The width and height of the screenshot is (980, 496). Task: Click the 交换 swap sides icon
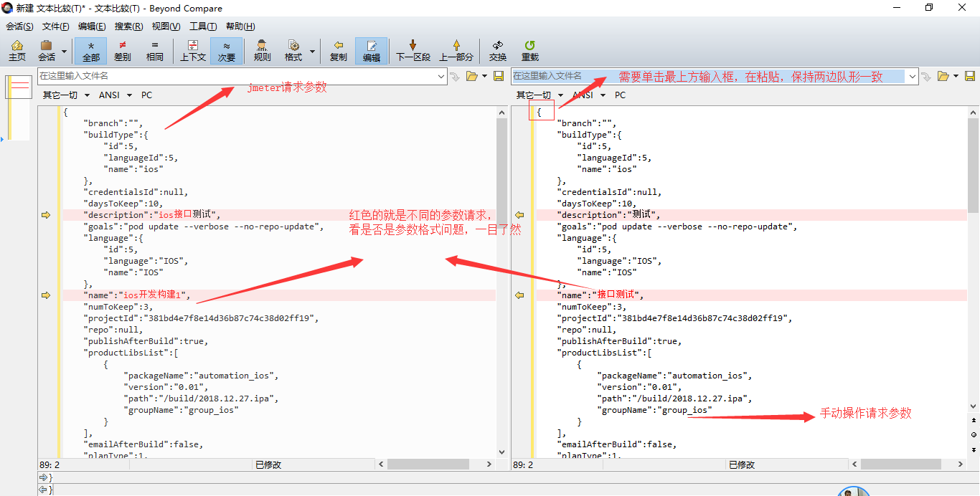tap(498, 51)
